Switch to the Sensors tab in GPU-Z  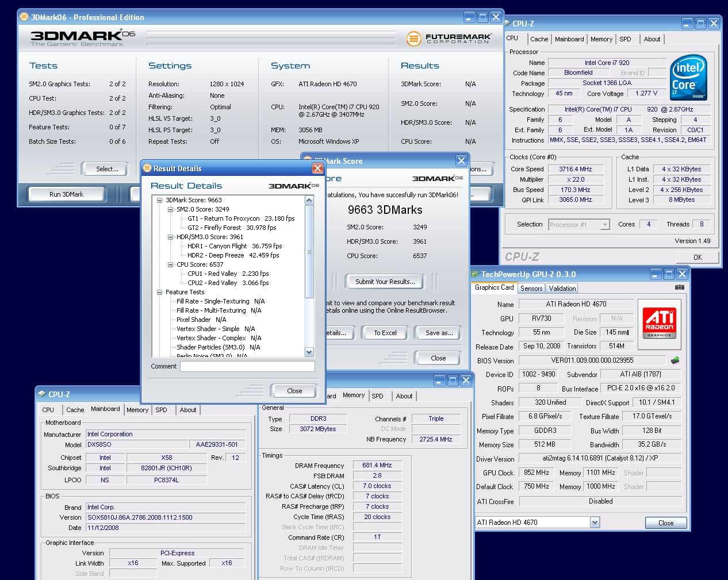point(531,289)
